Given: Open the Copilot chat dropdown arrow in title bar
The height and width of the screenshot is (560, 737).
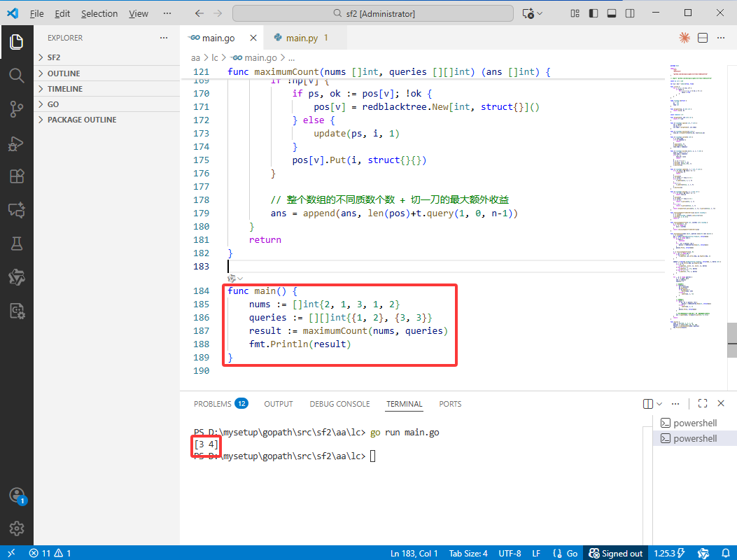Looking at the screenshot, I should (x=540, y=13).
